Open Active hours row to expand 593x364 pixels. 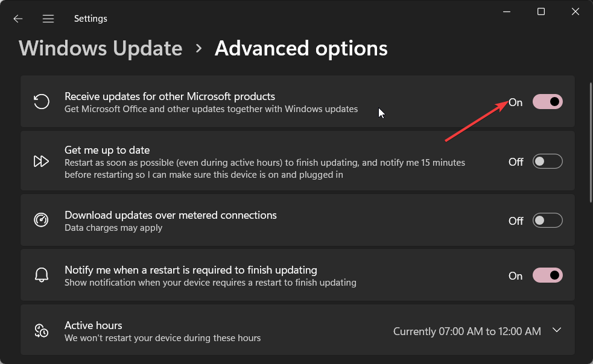(x=297, y=330)
